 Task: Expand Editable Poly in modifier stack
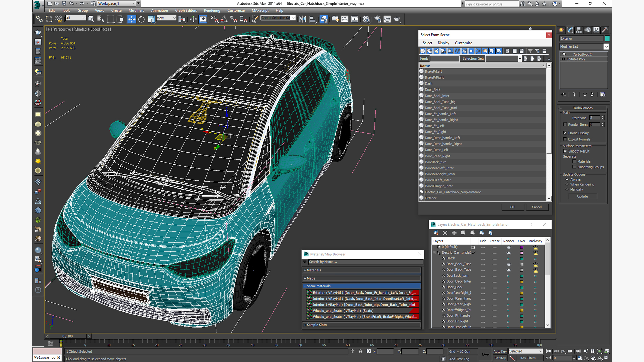(x=563, y=59)
